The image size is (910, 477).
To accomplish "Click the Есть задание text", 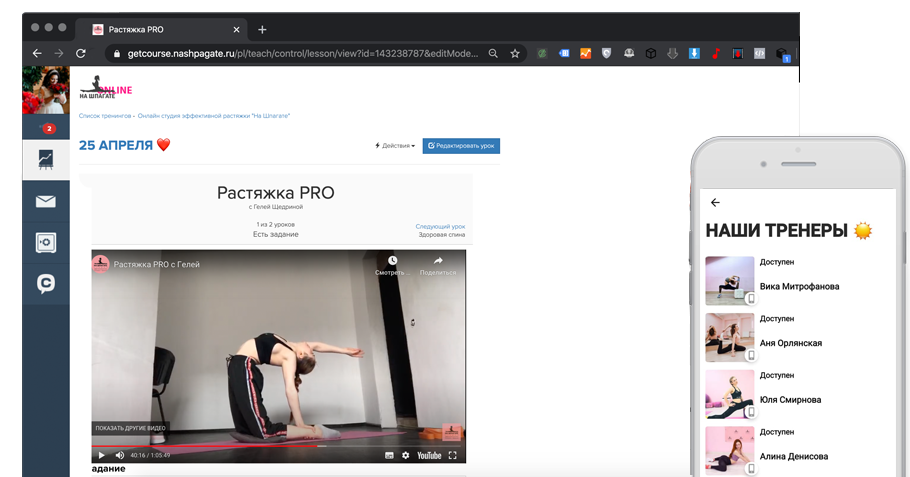I will point(276,234).
